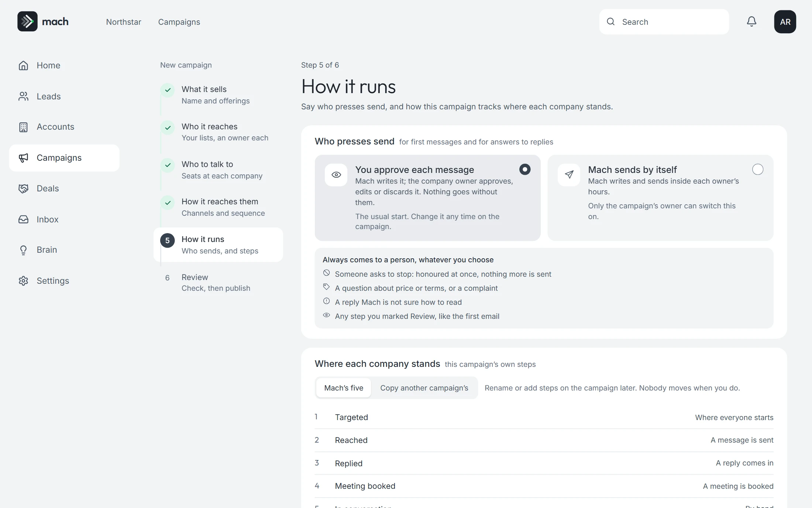Image resolution: width=812 pixels, height=508 pixels.
Task: Click checkmark beside Who it reaches
Action: pos(168,127)
